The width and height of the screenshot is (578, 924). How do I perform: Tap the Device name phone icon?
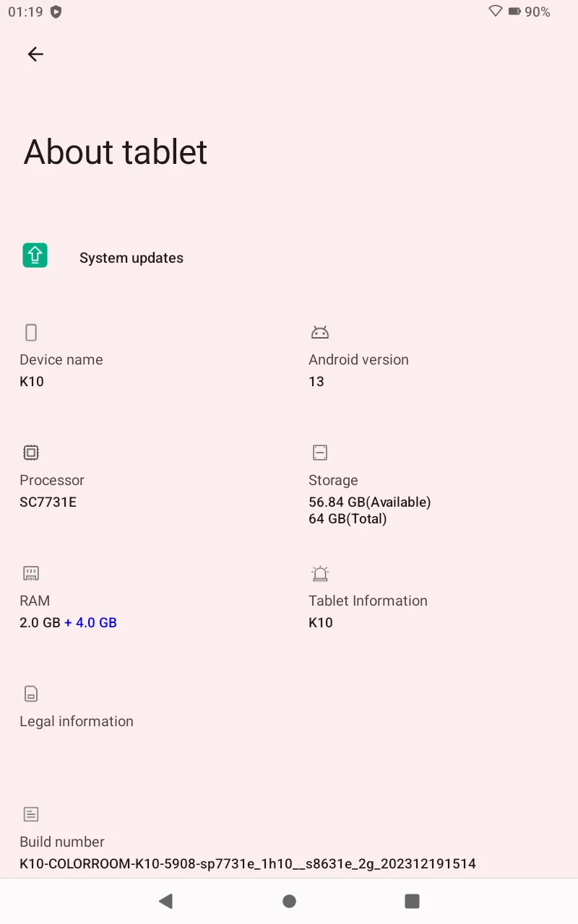click(x=30, y=332)
